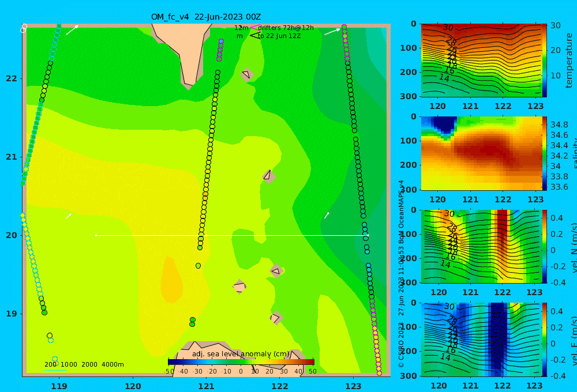Click longitude label 121 on main map
The image size is (577, 392).
206,386
